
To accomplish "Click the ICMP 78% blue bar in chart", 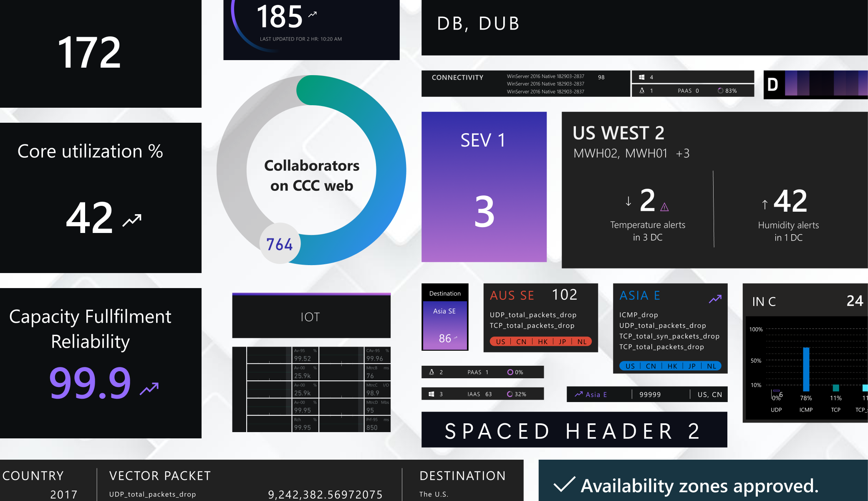I will click(x=806, y=369).
